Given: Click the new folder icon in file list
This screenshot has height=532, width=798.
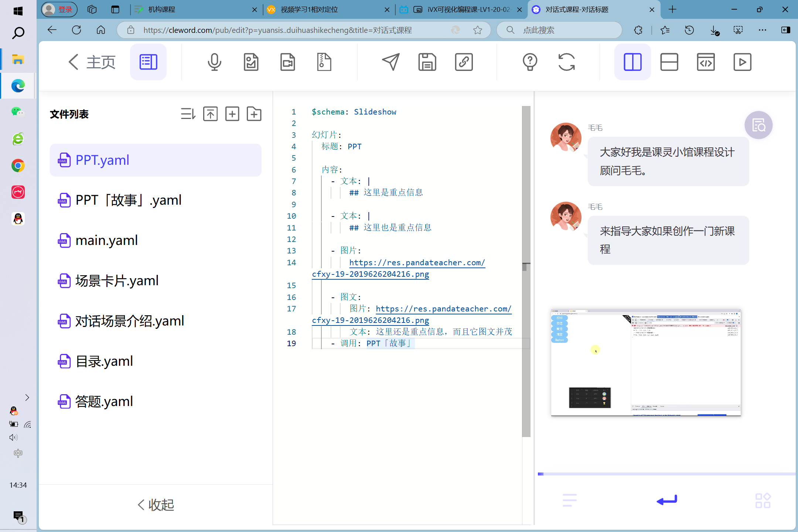Looking at the screenshot, I should tap(254, 114).
